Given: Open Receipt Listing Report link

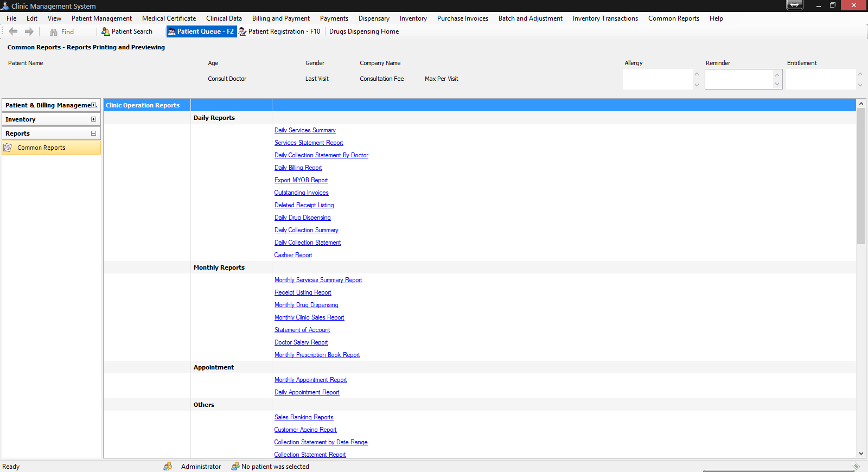Looking at the screenshot, I should pos(303,292).
